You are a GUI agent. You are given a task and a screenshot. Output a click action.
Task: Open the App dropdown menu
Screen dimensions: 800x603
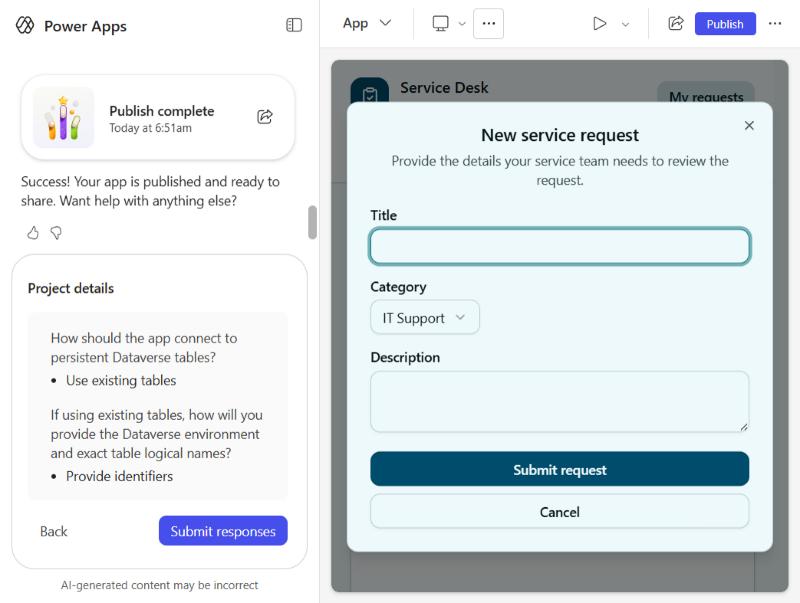(x=367, y=23)
